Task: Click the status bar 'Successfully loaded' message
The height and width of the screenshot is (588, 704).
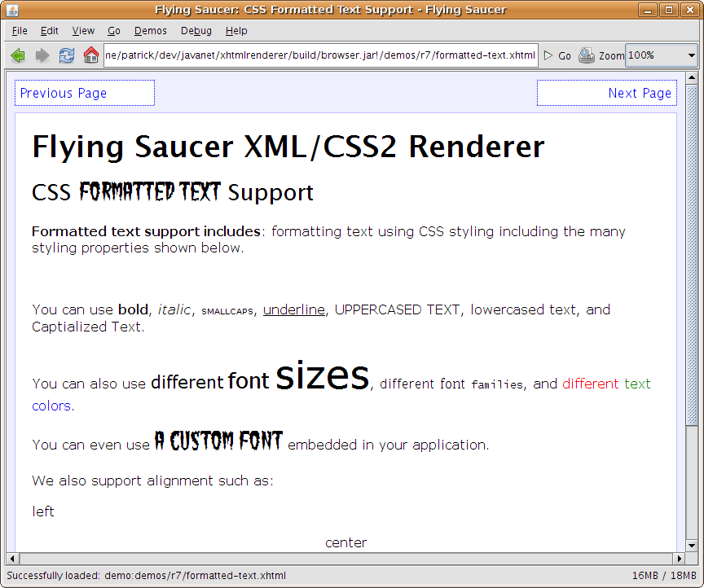Action: pos(146,576)
